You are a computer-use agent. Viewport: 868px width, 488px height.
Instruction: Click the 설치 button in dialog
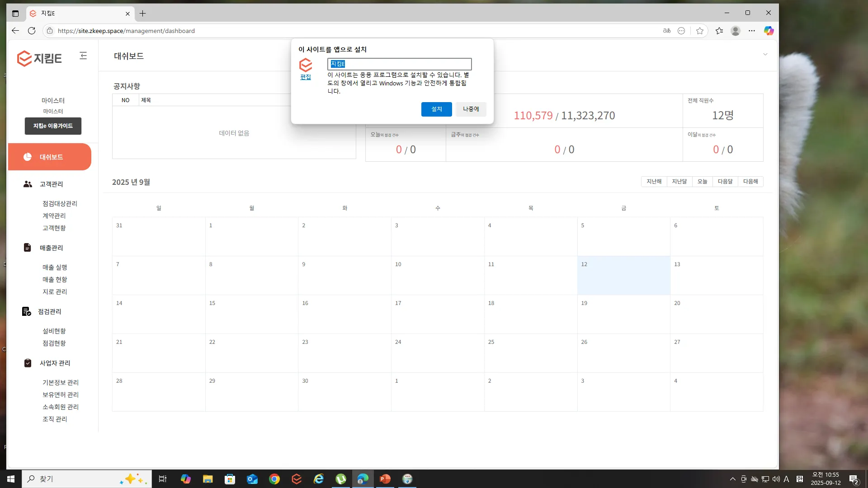[436, 109]
